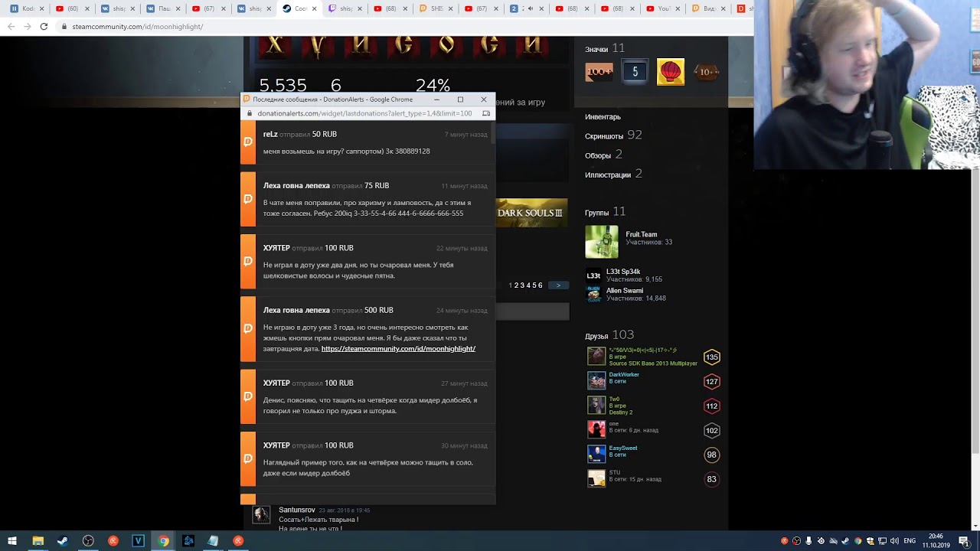Switch to Chrome in the taskbar

pyautogui.click(x=163, y=541)
